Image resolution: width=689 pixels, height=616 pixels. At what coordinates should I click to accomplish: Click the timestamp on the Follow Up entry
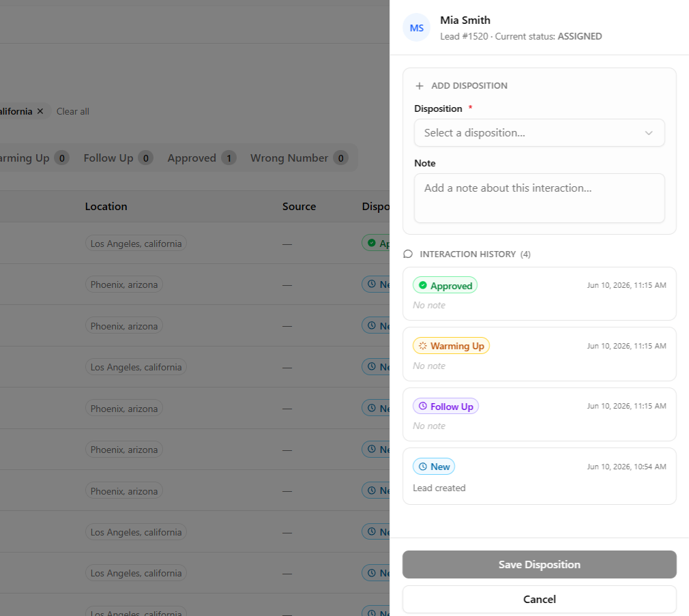point(626,406)
